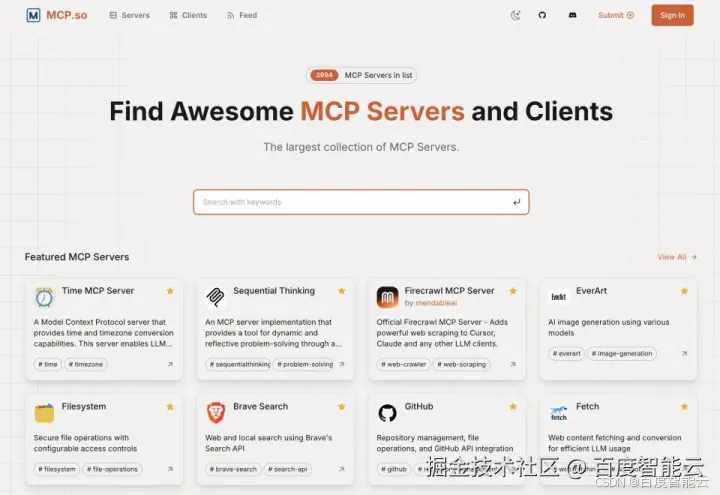Screen dimensions: 720x495
Task: Open EverArt external link arrow
Action: (684, 353)
